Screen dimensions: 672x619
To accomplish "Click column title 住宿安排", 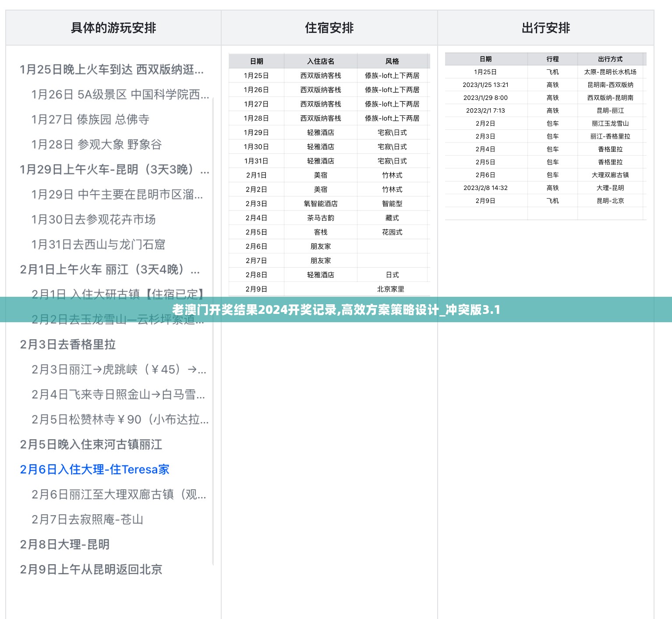I will 329,28.
